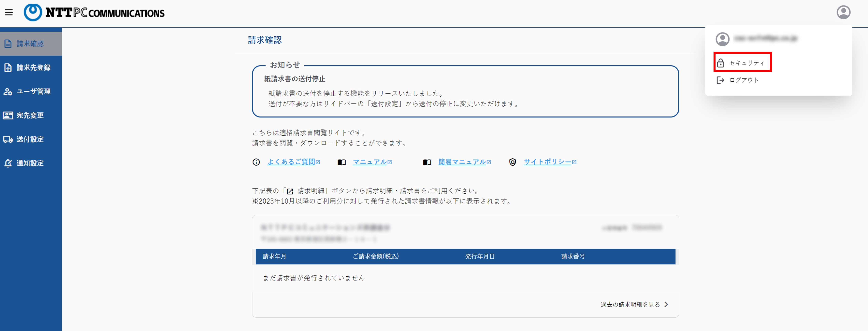Click the info icon beside よくあるご質問
This screenshot has width=868, height=331.
(x=256, y=162)
